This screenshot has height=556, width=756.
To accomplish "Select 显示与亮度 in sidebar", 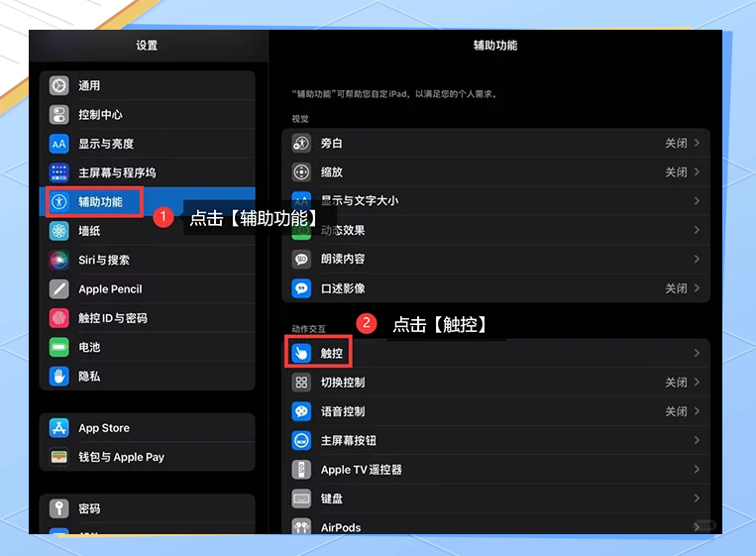I will (147, 144).
